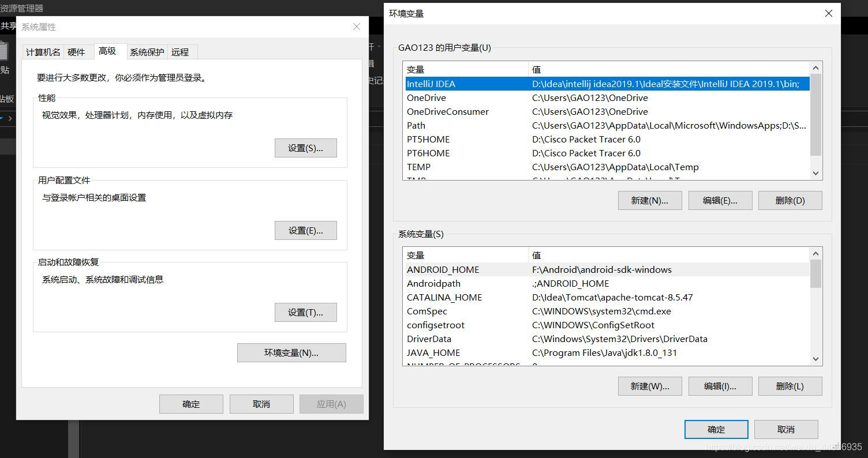Open 环境变量(N)... button
The width and height of the screenshot is (868, 458).
(291, 352)
